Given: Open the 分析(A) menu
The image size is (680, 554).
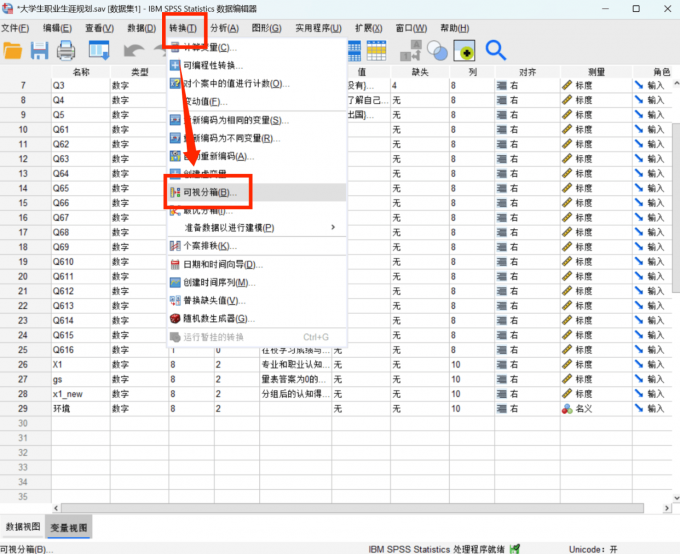Looking at the screenshot, I should (x=224, y=29).
